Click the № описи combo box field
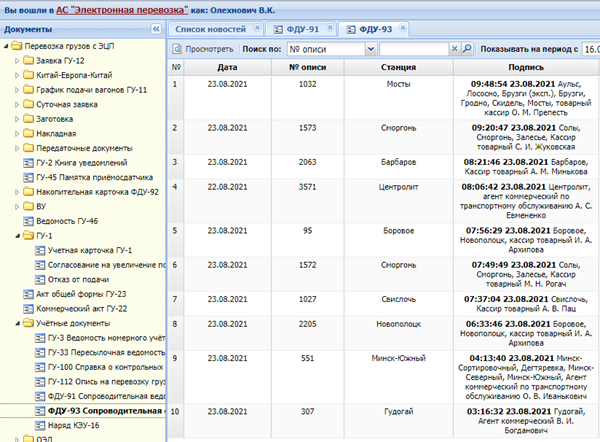600x442 pixels. (326, 49)
